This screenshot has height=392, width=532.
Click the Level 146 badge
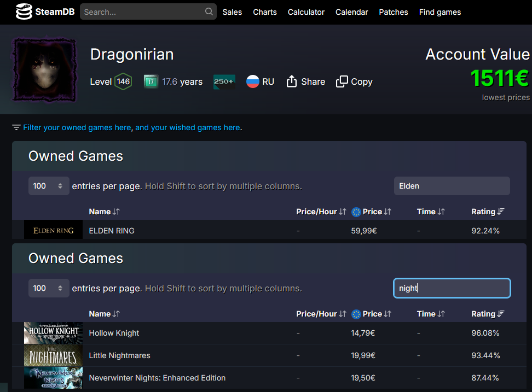pyautogui.click(x=123, y=81)
